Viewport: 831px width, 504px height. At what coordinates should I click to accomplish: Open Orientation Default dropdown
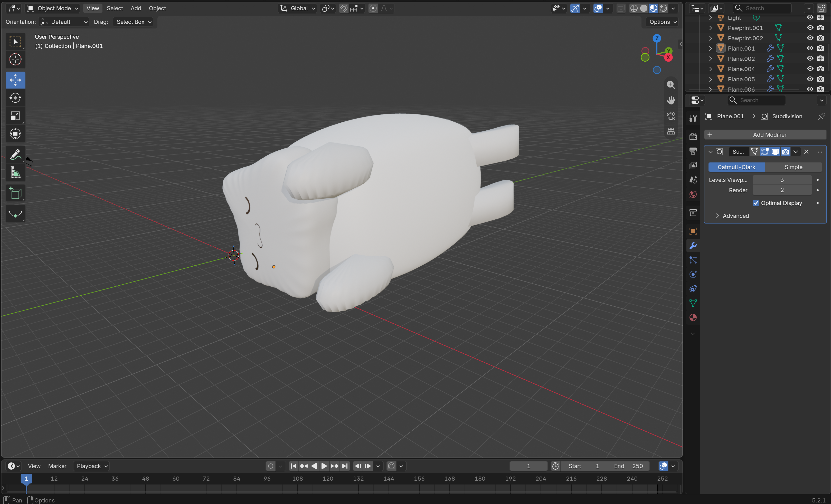(x=64, y=22)
